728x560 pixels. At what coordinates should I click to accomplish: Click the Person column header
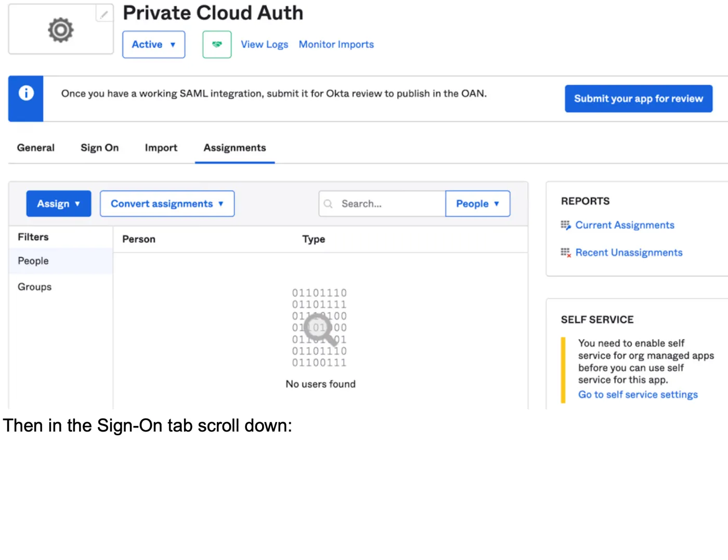pos(139,239)
